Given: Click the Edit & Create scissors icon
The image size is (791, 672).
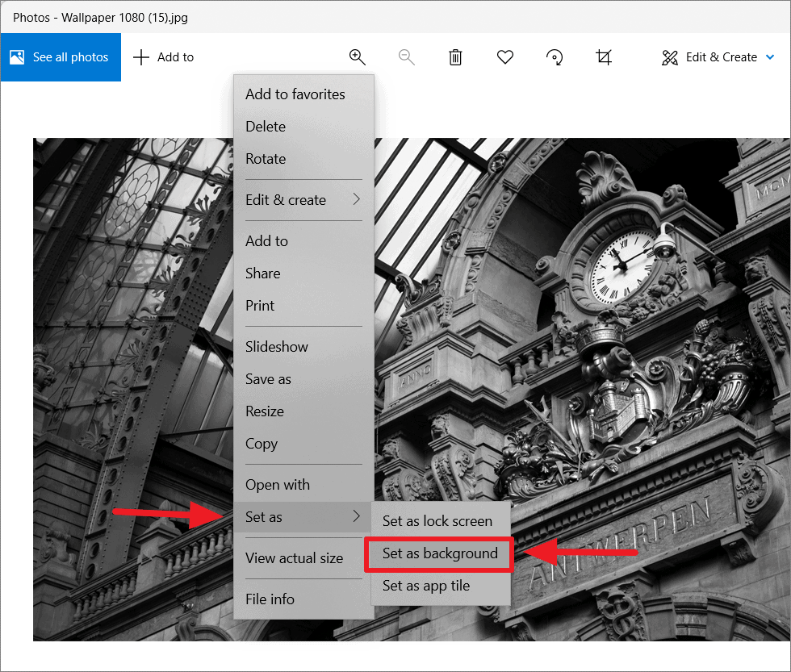Looking at the screenshot, I should pos(670,57).
